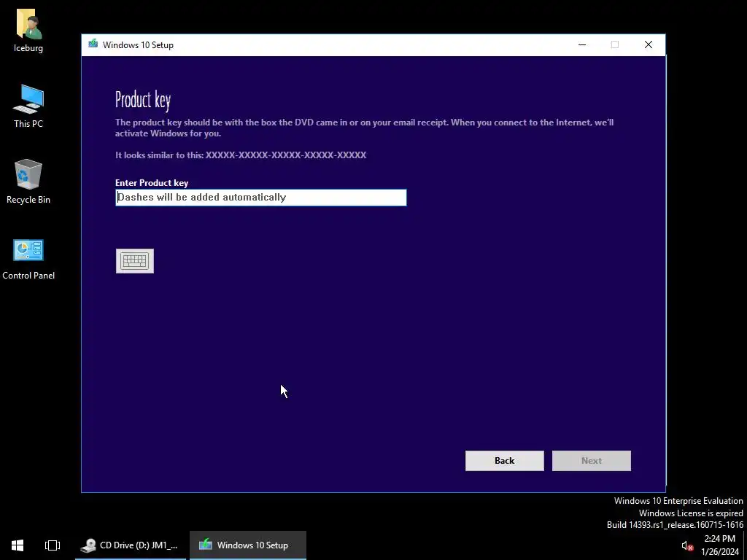Click the Product key input field
Image resolution: width=747 pixels, height=560 pixels.
[x=261, y=198]
